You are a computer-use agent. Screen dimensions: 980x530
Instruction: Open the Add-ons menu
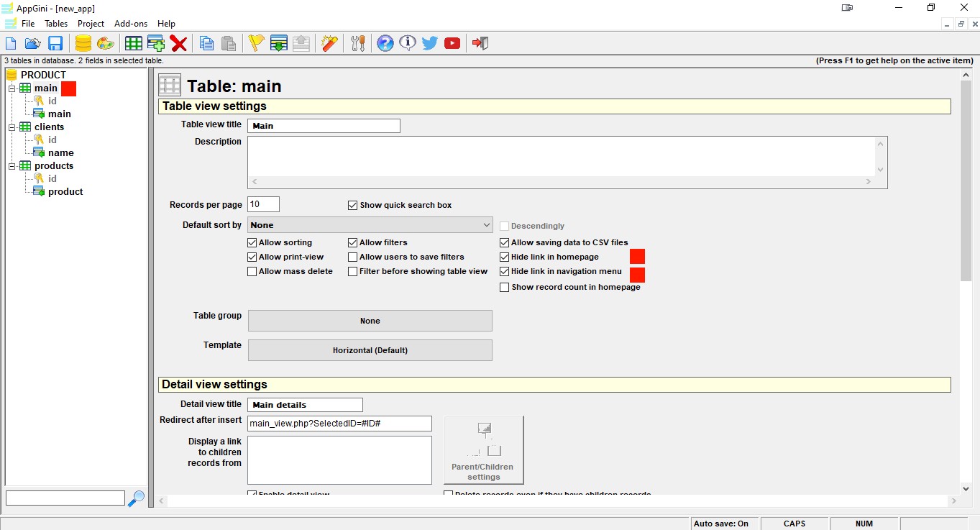pyautogui.click(x=131, y=24)
